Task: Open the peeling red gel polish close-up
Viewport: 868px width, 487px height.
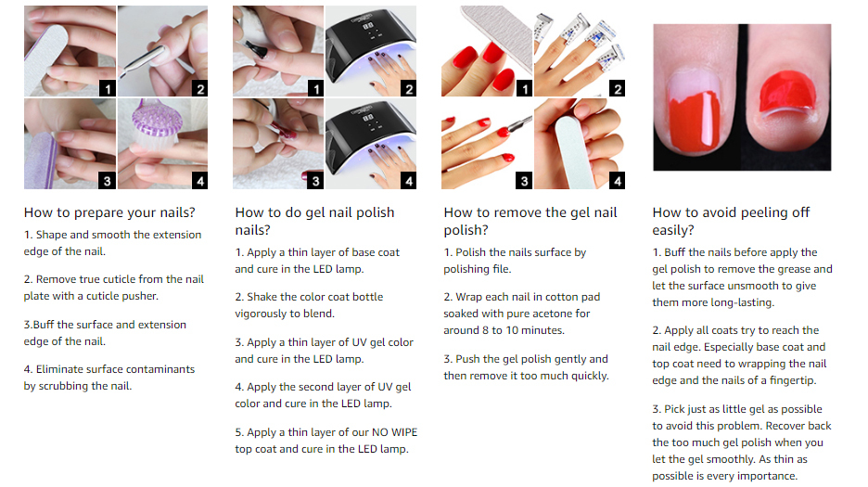Action: 742,97
